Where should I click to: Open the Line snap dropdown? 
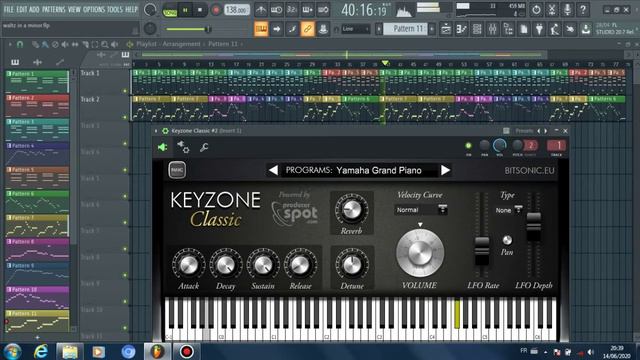pos(356,29)
